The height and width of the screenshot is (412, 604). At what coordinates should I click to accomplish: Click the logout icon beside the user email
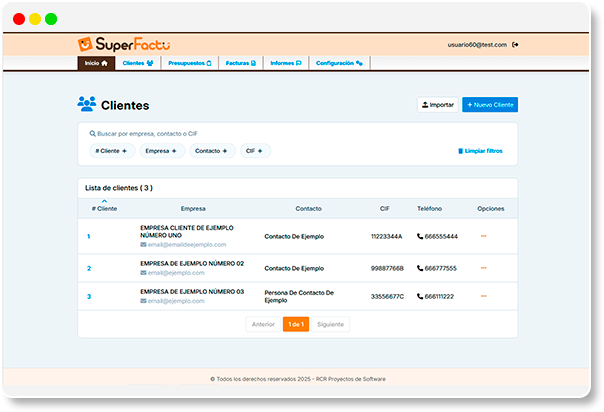pyautogui.click(x=516, y=45)
